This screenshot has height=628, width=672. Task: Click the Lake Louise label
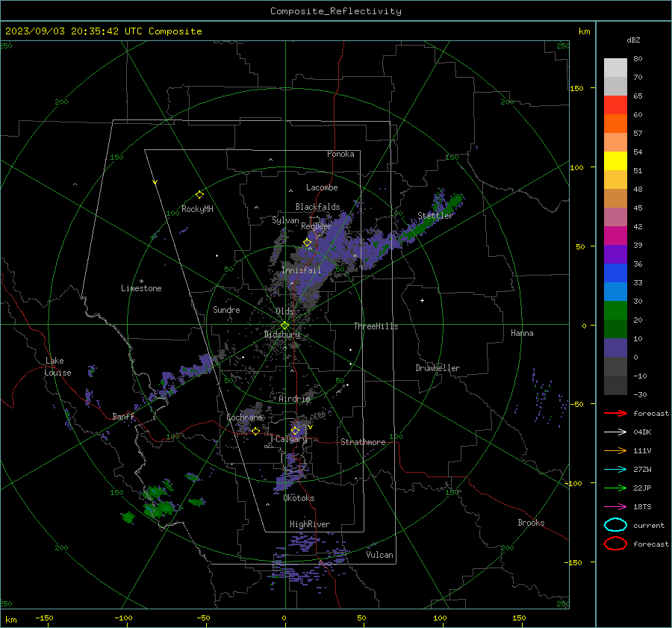(x=57, y=367)
